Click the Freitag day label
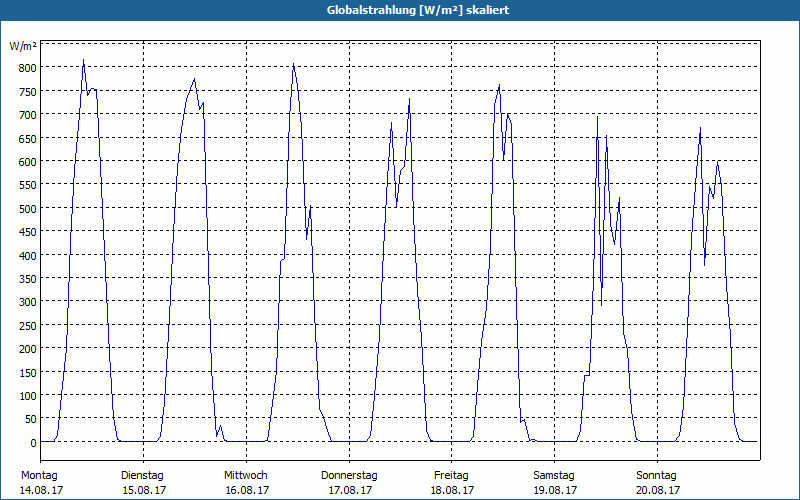This screenshot has width=800, height=500. pyautogui.click(x=451, y=476)
